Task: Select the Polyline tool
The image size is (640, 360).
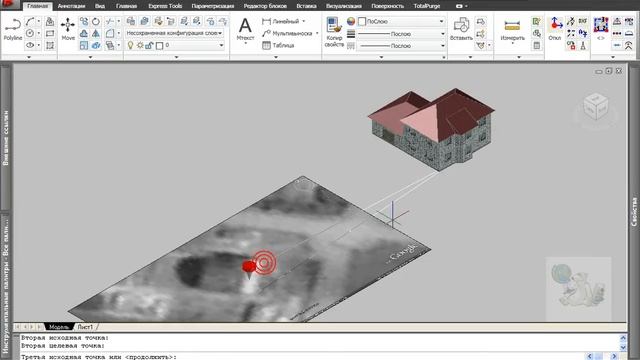Action: pyautogui.click(x=13, y=29)
